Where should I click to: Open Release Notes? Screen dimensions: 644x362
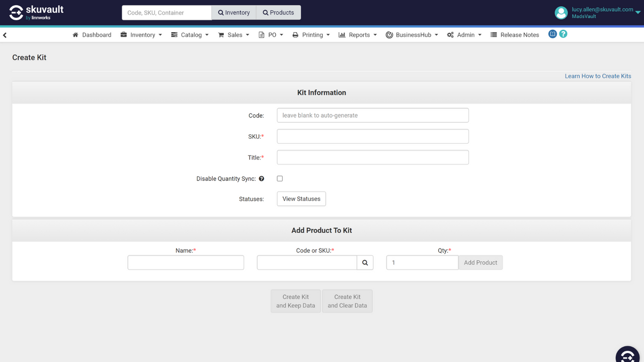[515, 35]
